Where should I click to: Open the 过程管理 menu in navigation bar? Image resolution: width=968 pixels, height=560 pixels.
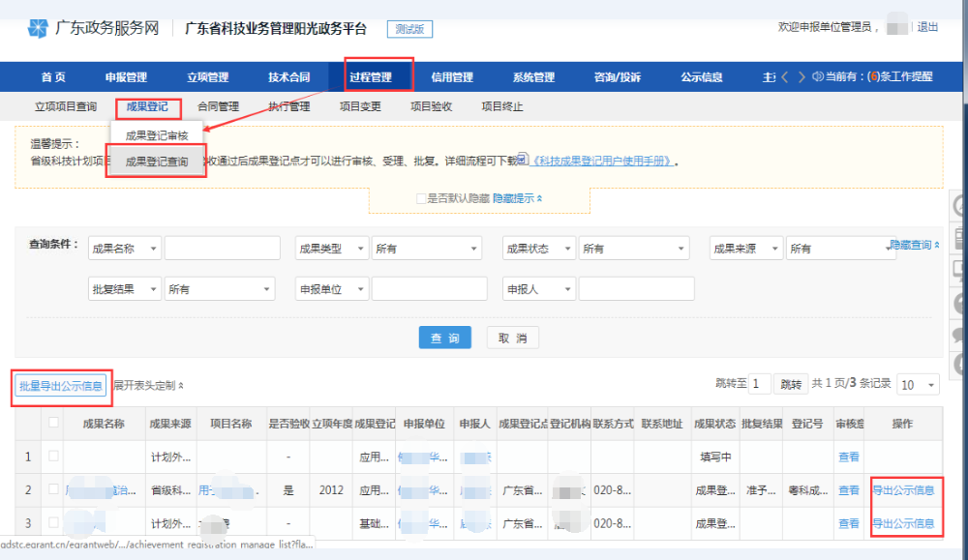point(371,77)
